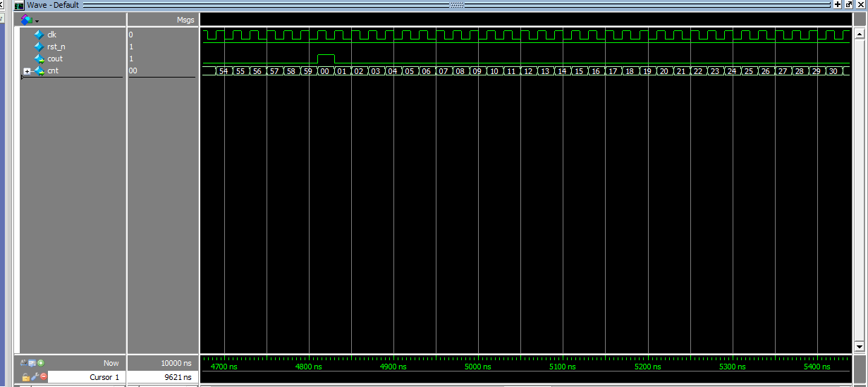Click the signal names format icon
This screenshot has height=387, width=868.
coord(27,20)
